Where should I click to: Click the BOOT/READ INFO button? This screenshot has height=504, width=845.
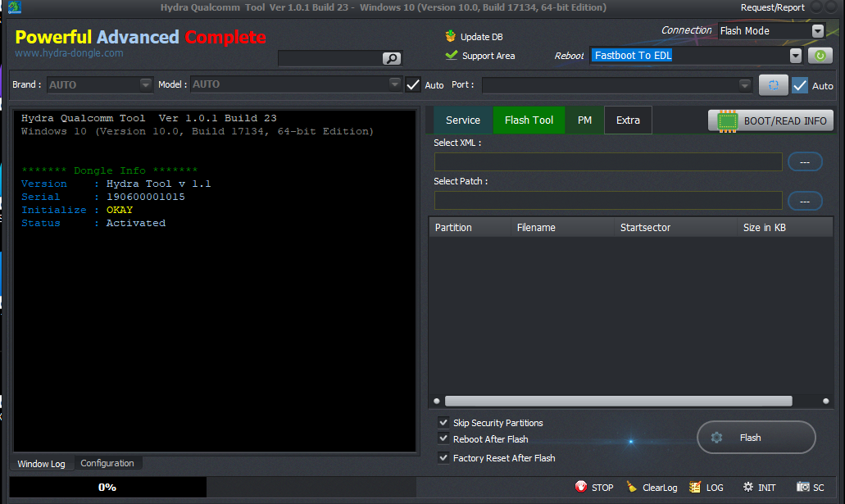(x=770, y=120)
